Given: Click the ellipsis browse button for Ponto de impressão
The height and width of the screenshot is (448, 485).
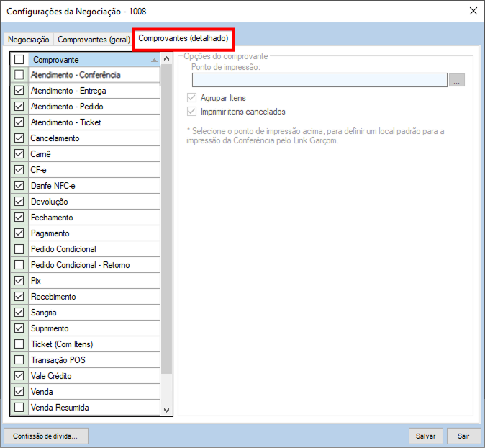Looking at the screenshot, I should 456,80.
